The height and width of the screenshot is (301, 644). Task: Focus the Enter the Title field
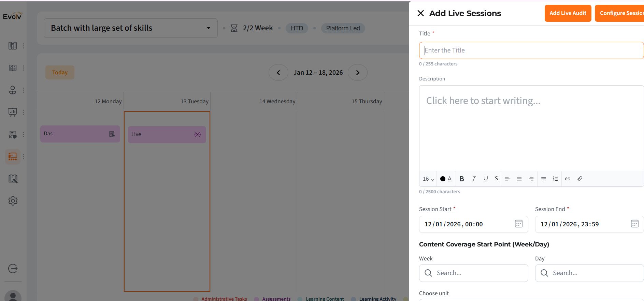[x=531, y=50]
